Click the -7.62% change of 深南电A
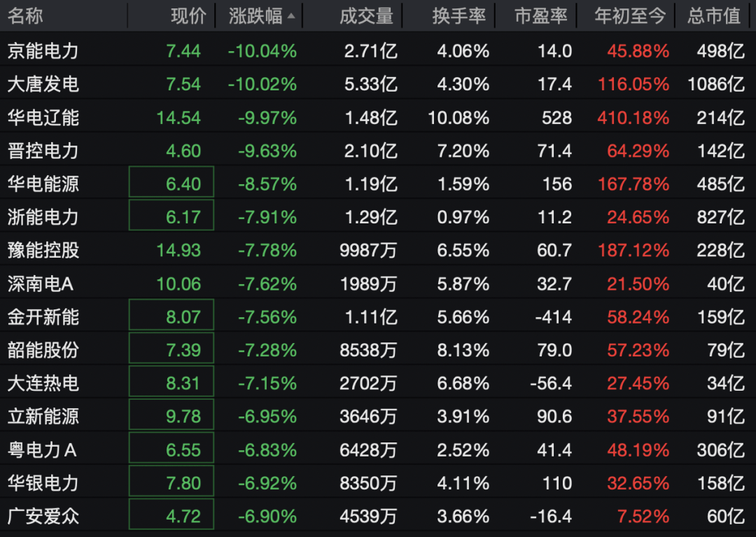This screenshot has width=756, height=537. [x=267, y=284]
